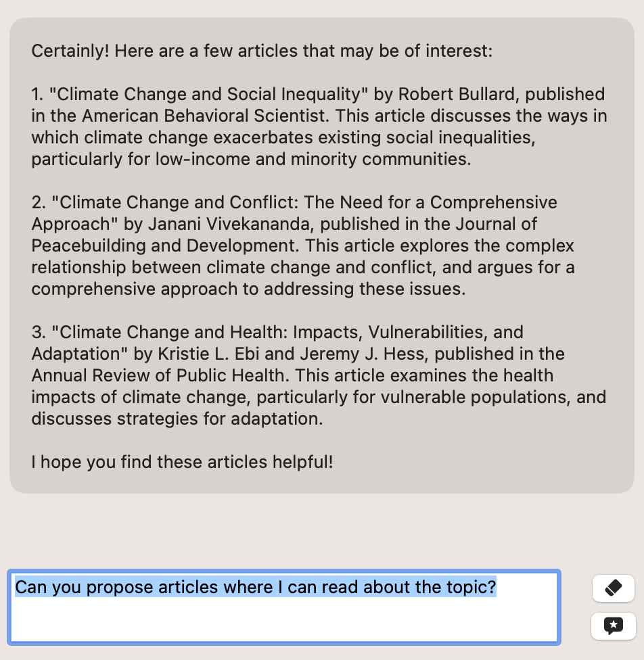Click "Annual Review of Public Health" text

(x=158, y=375)
